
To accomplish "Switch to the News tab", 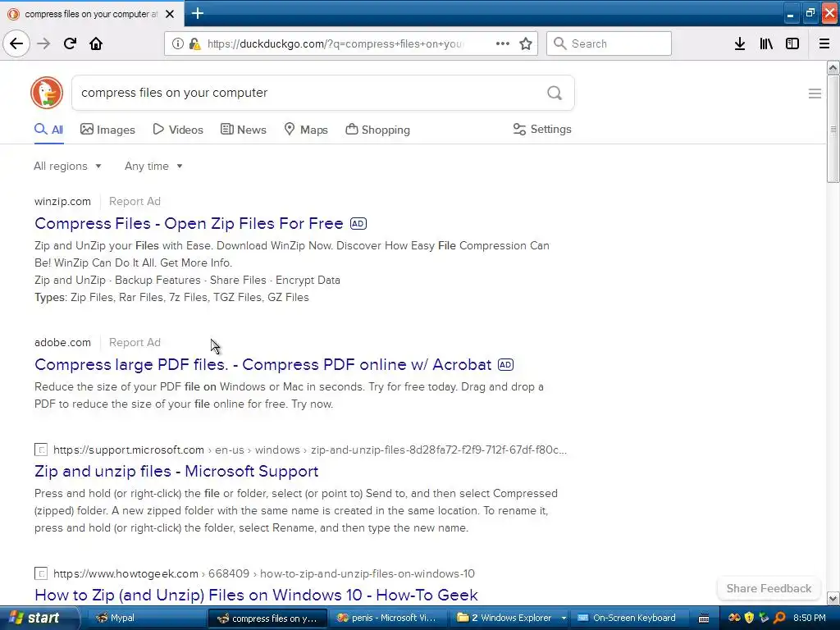I will [x=243, y=130].
